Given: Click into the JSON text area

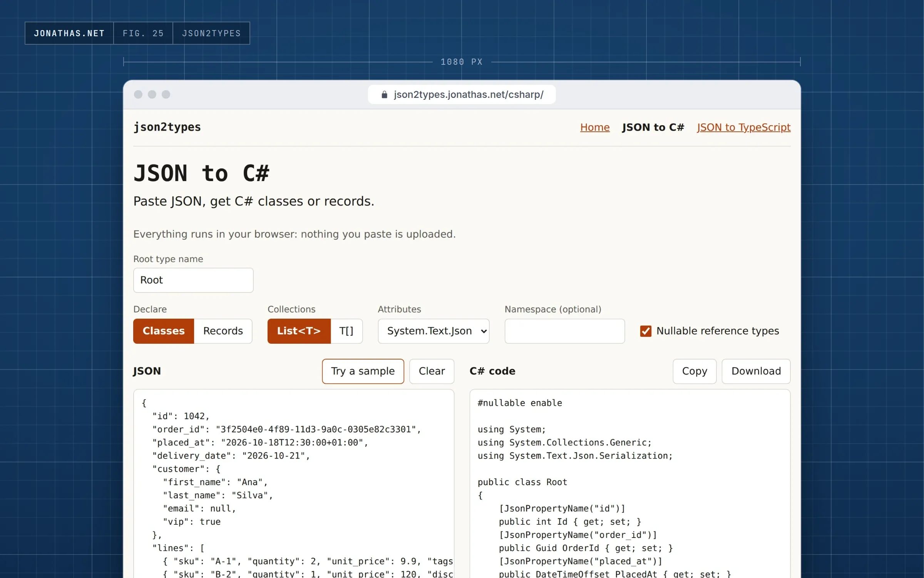Looking at the screenshot, I should (294, 484).
